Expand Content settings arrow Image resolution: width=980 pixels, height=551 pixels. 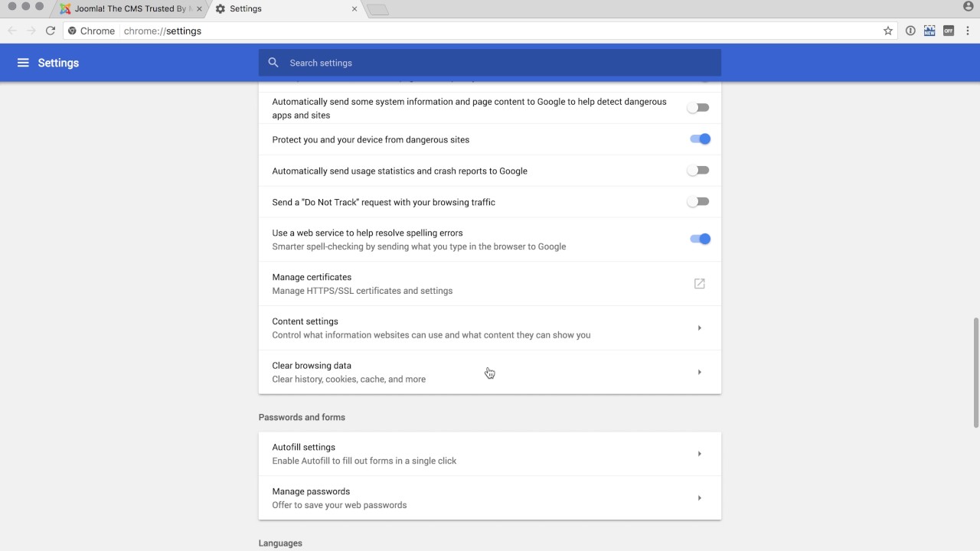(699, 328)
